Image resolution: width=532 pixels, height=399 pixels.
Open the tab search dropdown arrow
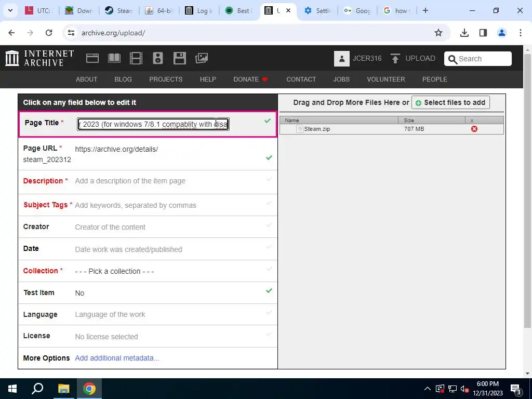pyautogui.click(x=10, y=10)
